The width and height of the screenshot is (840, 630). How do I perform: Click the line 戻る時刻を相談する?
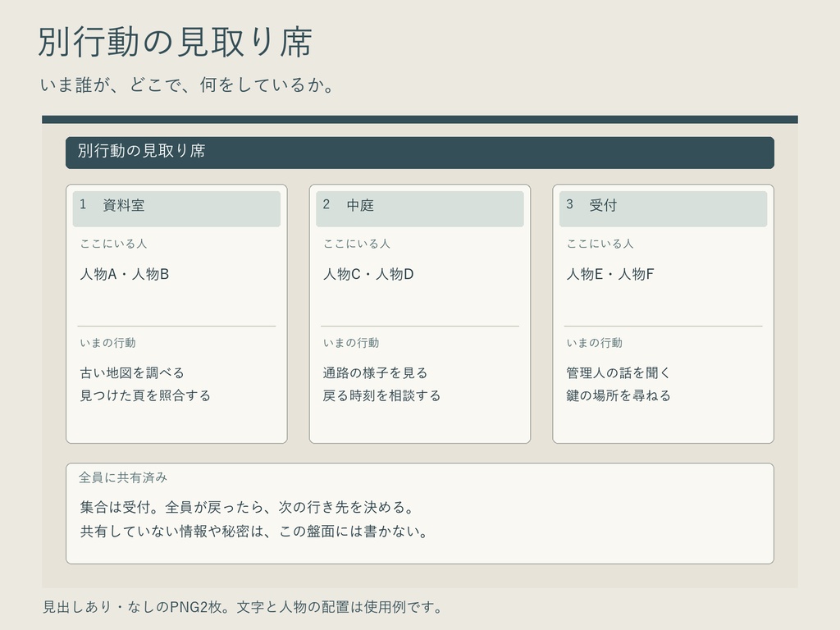[381, 396]
